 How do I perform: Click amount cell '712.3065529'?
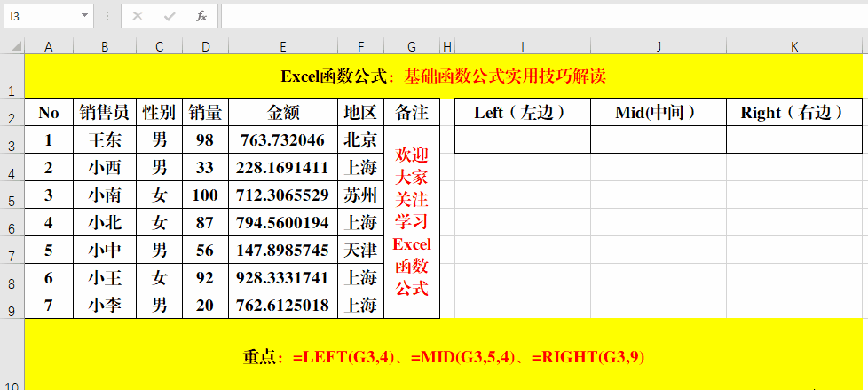tap(283, 195)
